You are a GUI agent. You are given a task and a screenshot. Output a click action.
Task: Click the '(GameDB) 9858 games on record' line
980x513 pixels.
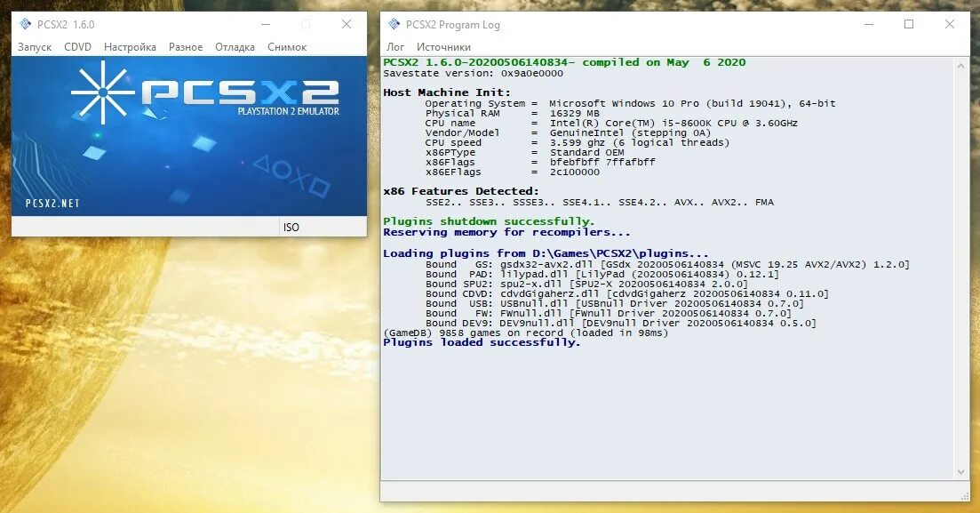coord(526,333)
